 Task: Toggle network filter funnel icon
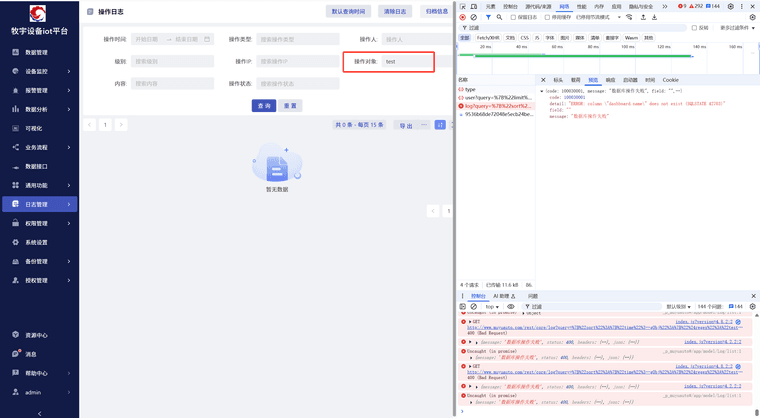pos(488,17)
